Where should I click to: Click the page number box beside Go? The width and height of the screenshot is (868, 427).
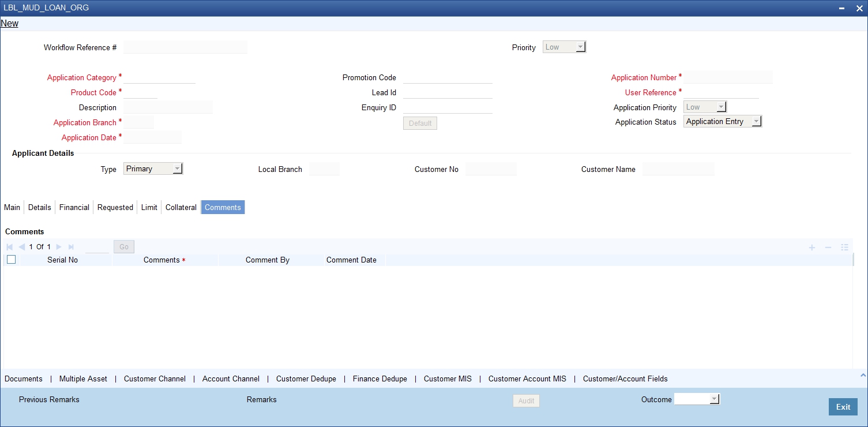pyautogui.click(x=97, y=247)
